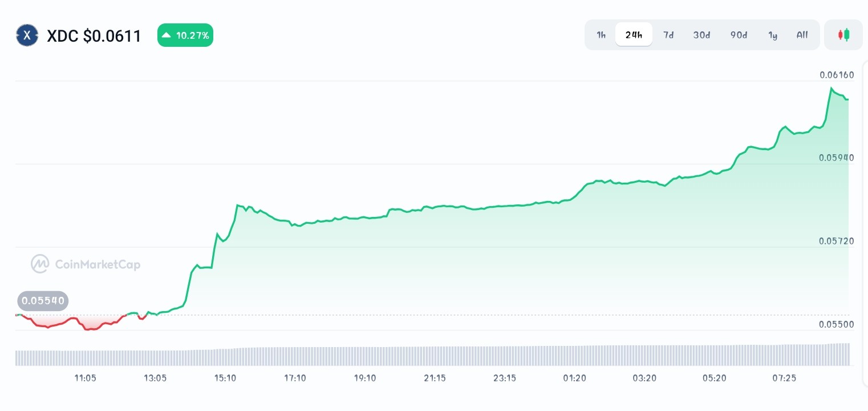Switch to the 7d time range
Image resolution: width=868 pixels, height=411 pixels.
pyautogui.click(x=668, y=35)
